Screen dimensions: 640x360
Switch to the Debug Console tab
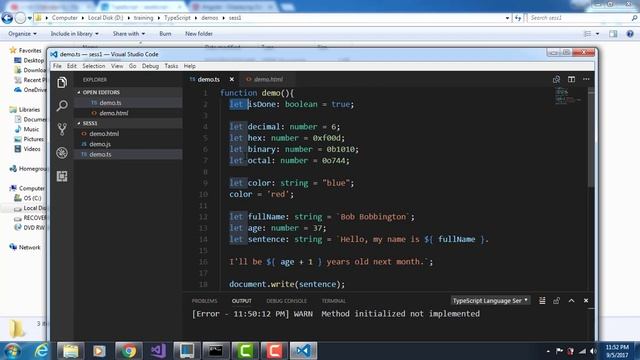pyautogui.click(x=287, y=301)
